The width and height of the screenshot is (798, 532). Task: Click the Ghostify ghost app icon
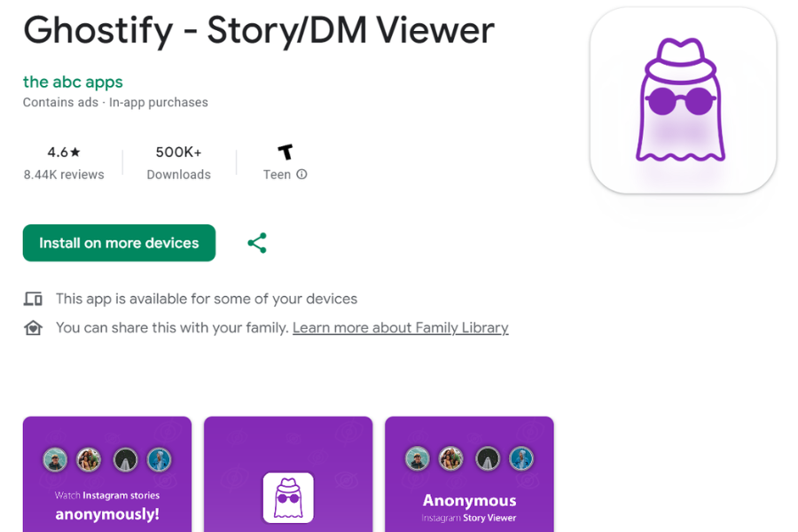click(x=683, y=100)
